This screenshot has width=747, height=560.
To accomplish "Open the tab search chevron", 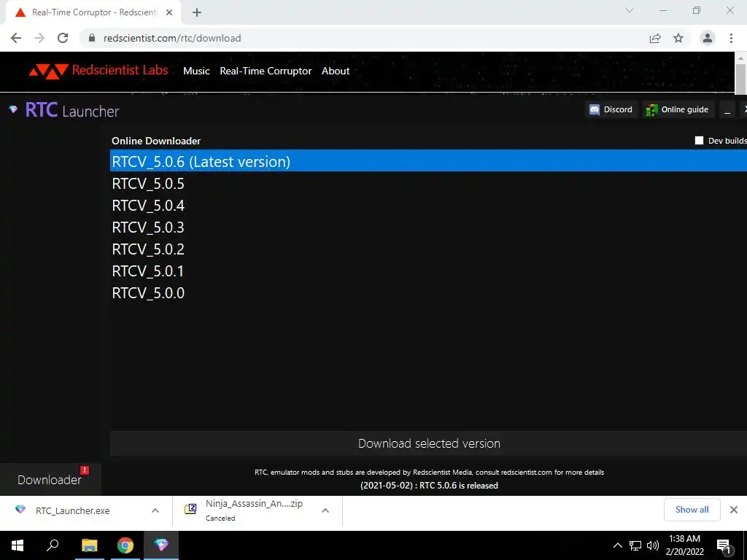I will click(x=630, y=10).
